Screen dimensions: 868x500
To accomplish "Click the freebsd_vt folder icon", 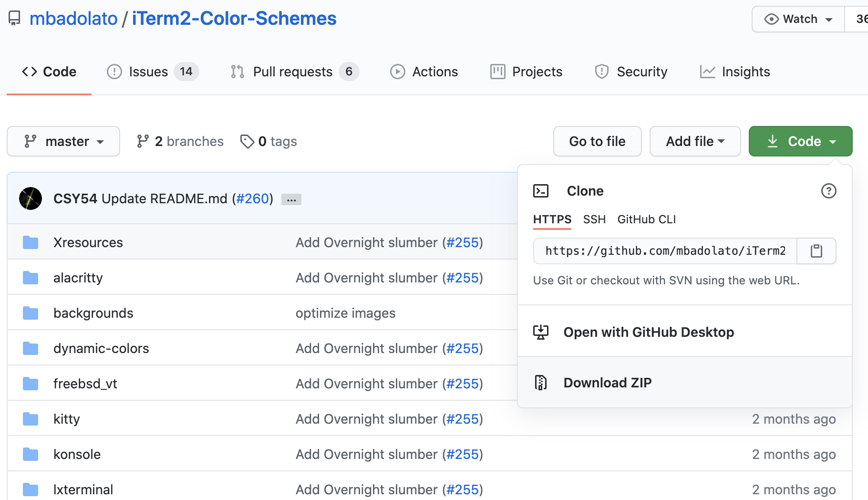I will [31, 384].
